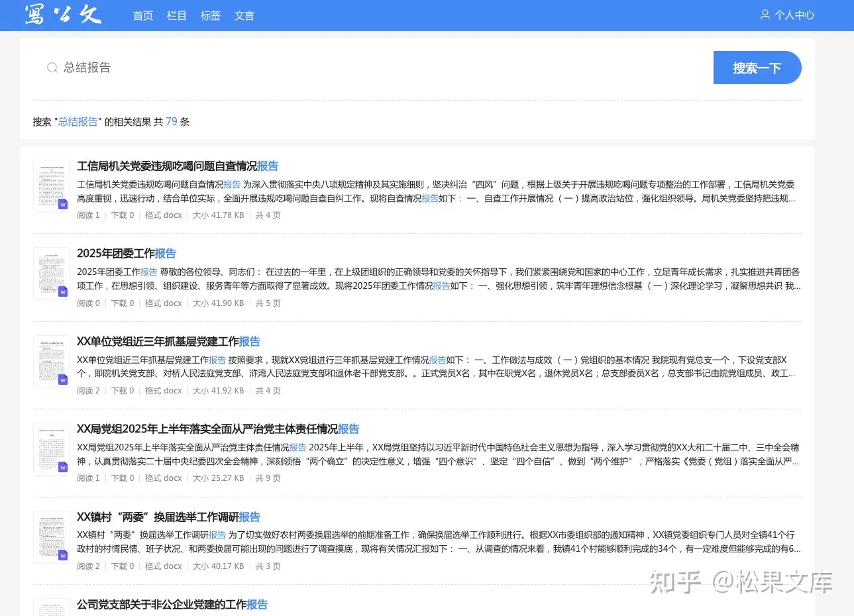854x616 pixels.
Task: Open 工信局机关党委违规吃喝问题自查情况报告 title
Action: (x=178, y=166)
